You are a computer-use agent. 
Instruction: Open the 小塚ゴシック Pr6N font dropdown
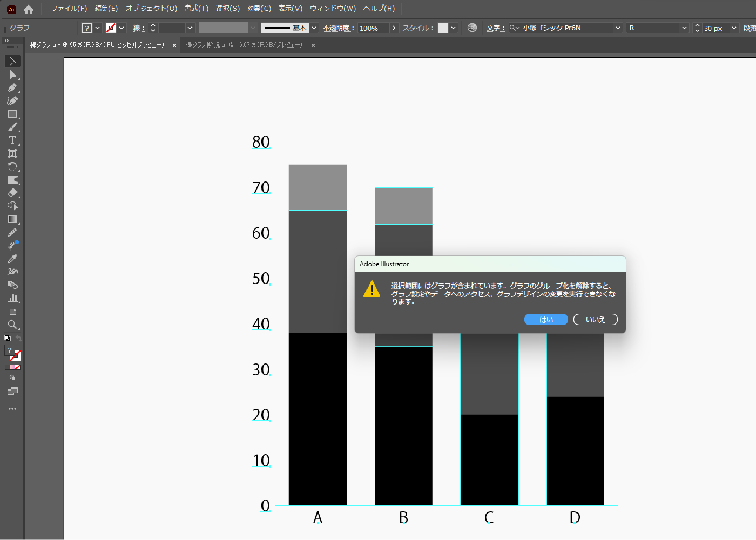pyautogui.click(x=618, y=28)
